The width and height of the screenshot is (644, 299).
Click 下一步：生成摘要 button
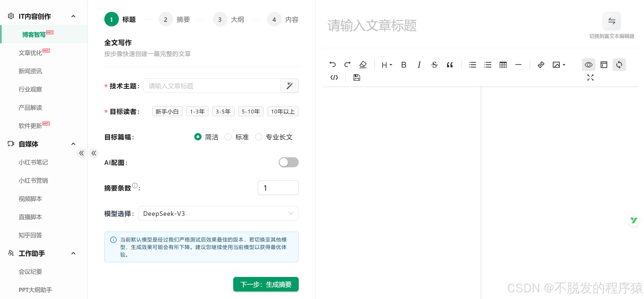[x=266, y=284]
